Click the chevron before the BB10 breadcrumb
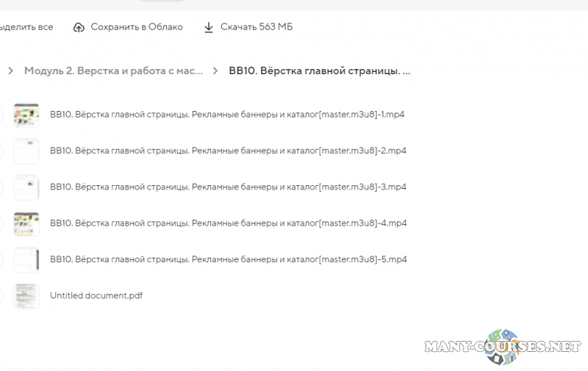 click(x=215, y=71)
